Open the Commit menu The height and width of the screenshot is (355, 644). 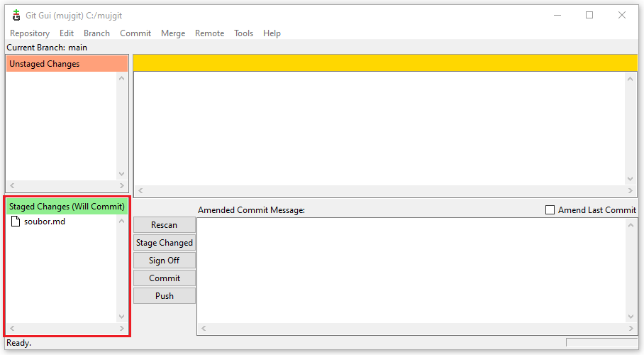point(135,33)
